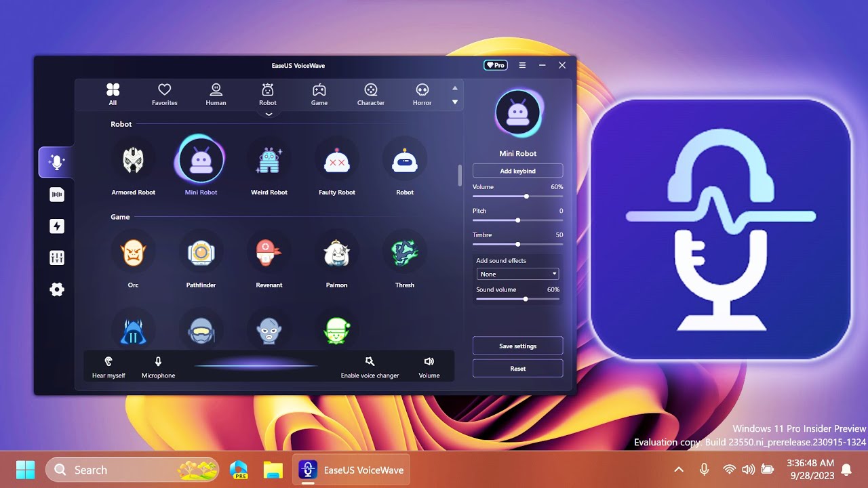Switch to the Favorites tab
The image size is (868, 488).
164,94
